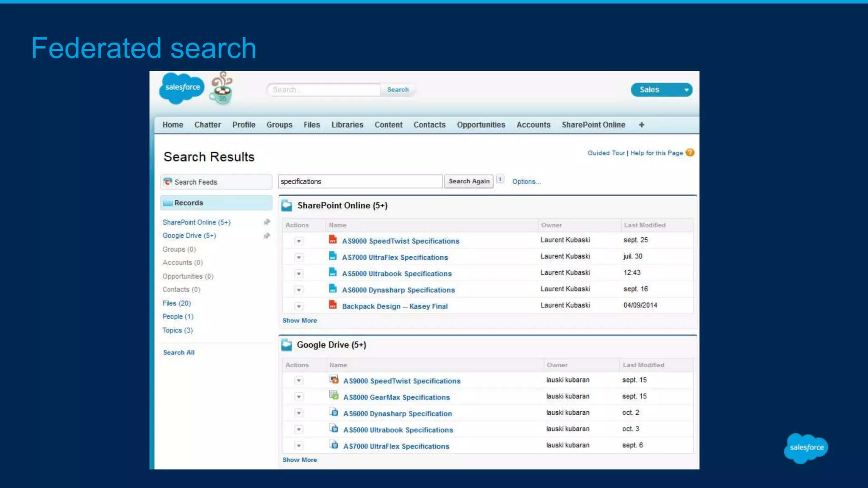Screen dimensions: 868x488
Task: Select the SharePoint Online tab
Action: click(593, 125)
